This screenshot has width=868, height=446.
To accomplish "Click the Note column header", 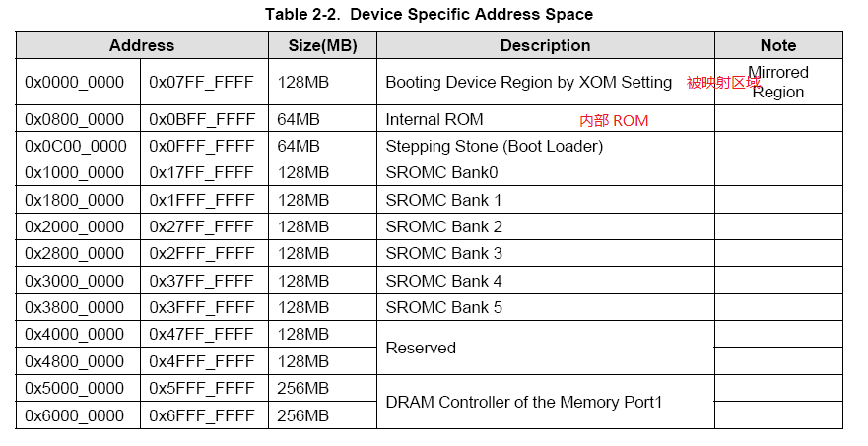I will [777, 45].
